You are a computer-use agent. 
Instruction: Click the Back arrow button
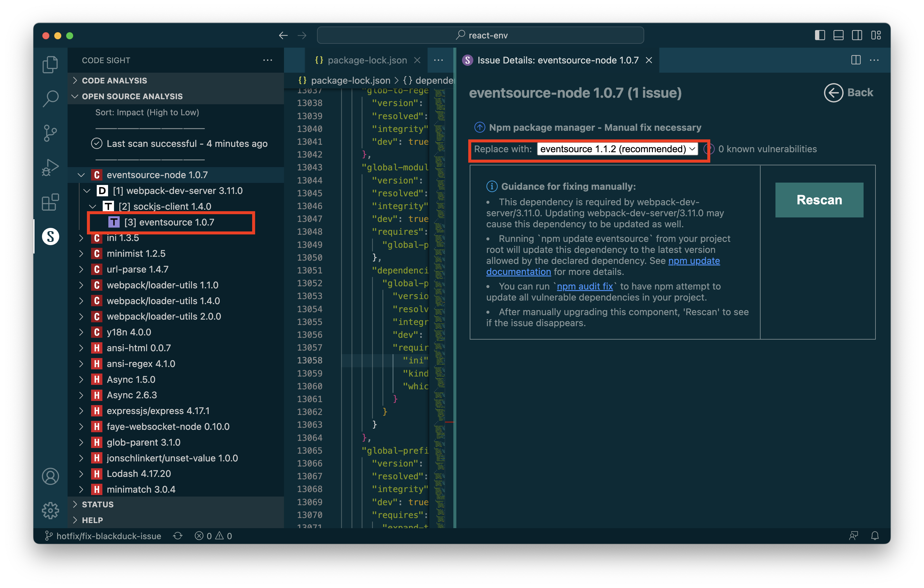pos(848,93)
